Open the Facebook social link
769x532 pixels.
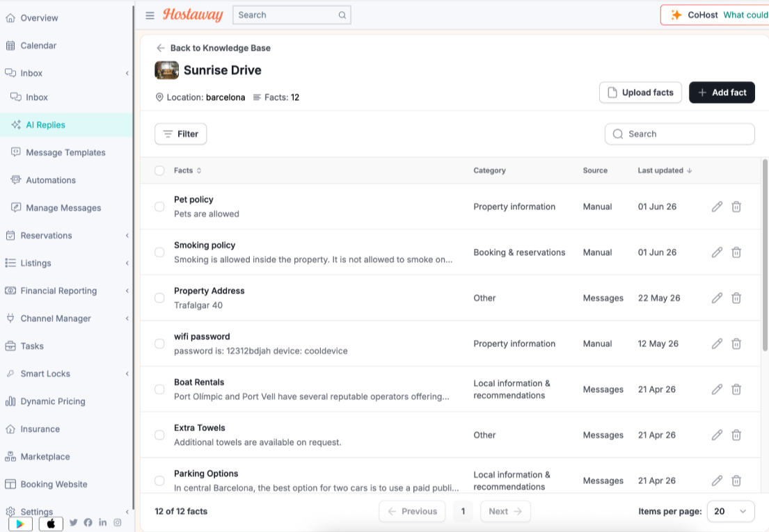coord(88,522)
